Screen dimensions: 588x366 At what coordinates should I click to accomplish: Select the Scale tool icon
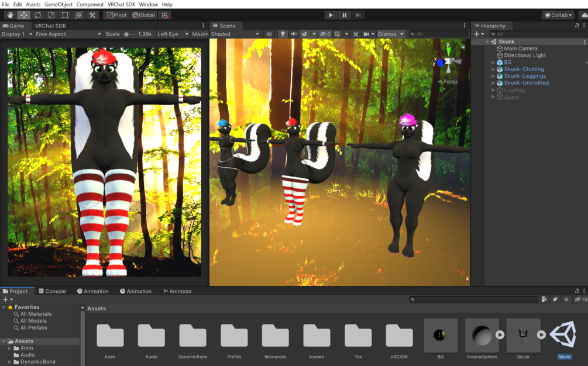click(x=51, y=15)
